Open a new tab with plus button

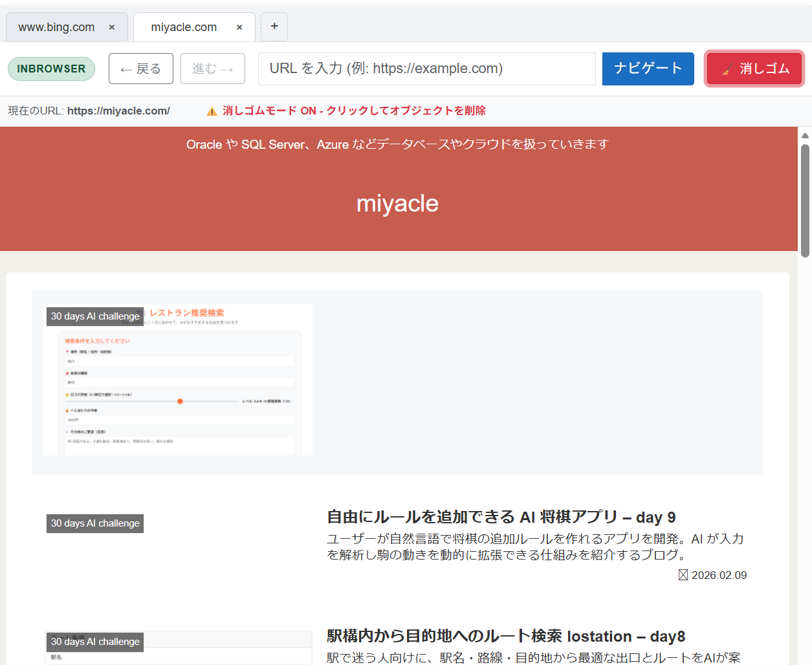[274, 27]
